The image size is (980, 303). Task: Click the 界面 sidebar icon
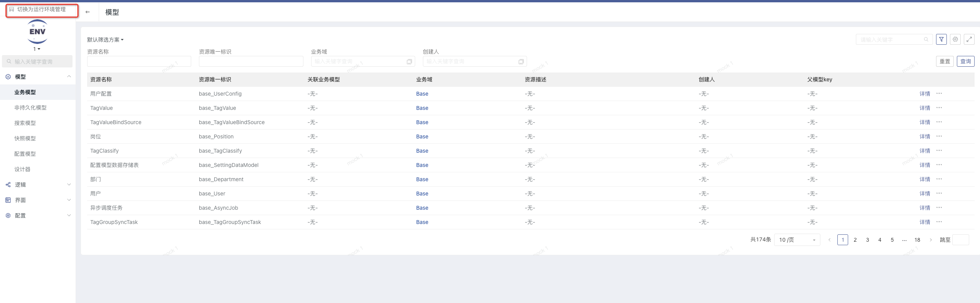click(8, 200)
